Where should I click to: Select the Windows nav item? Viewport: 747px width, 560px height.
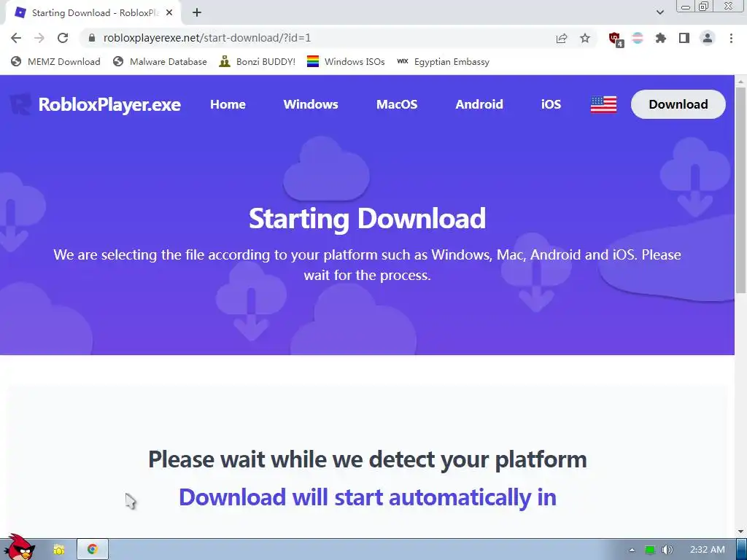coord(311,104)
